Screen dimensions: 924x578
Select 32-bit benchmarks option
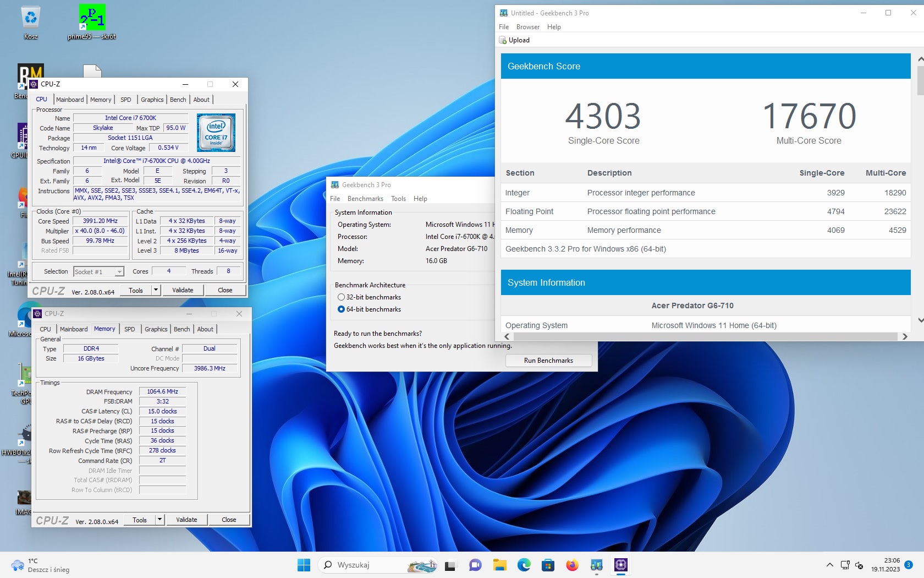tap(369, 297)
